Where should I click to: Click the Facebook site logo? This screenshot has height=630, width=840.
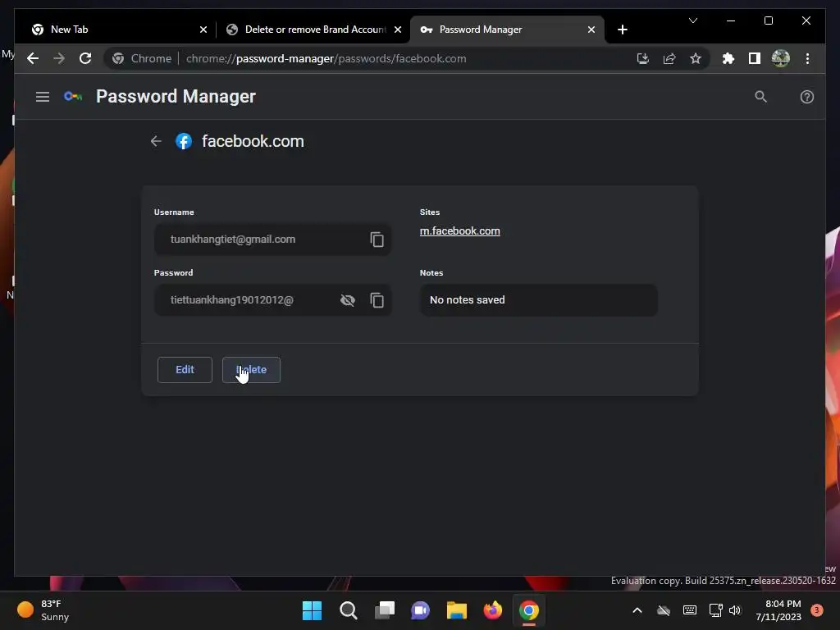point(184,141)
